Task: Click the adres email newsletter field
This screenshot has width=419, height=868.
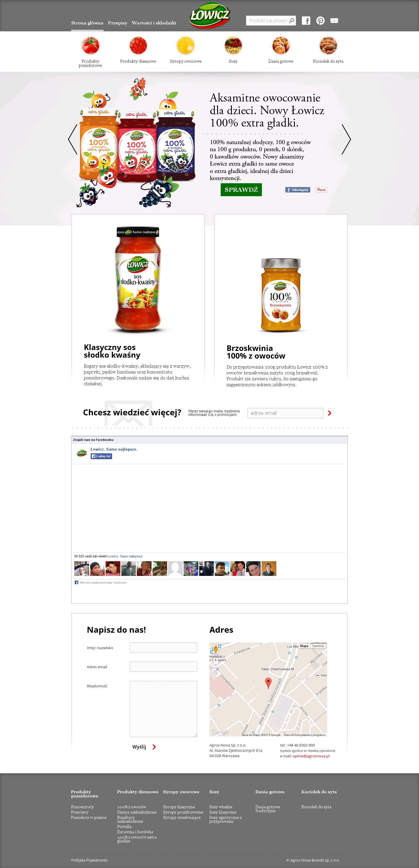Action: (285, 413)
